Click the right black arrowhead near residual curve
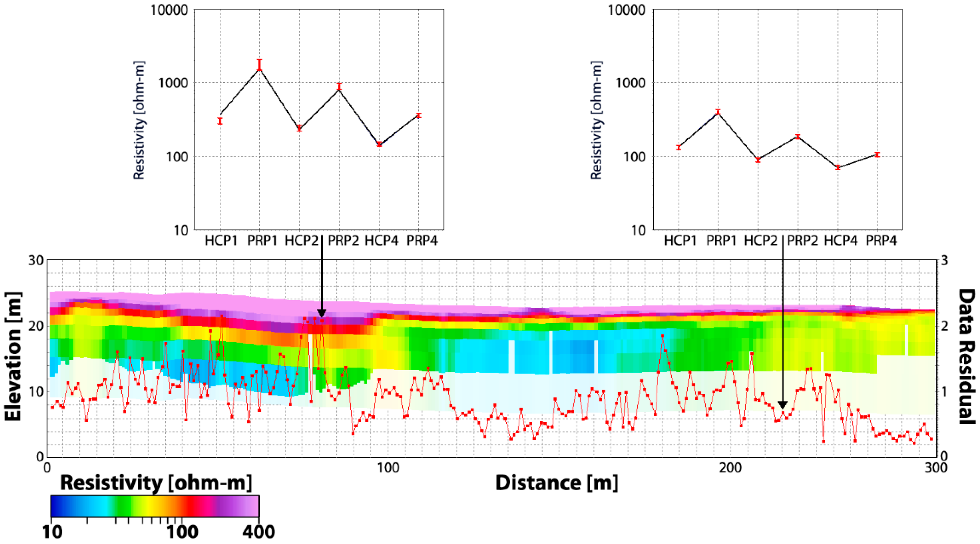Screen dimensions: 980x544 click(x=783, y=404)
